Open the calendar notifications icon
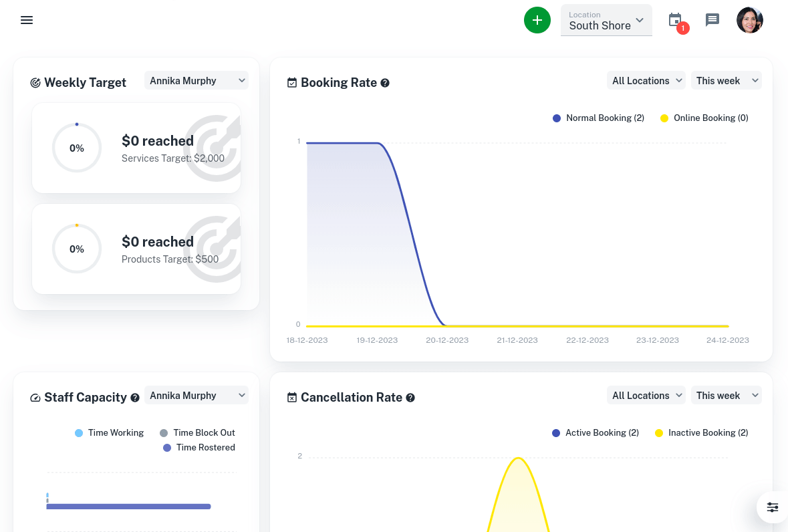The width and height of the screenshot is (788, 532). (676, 20)
